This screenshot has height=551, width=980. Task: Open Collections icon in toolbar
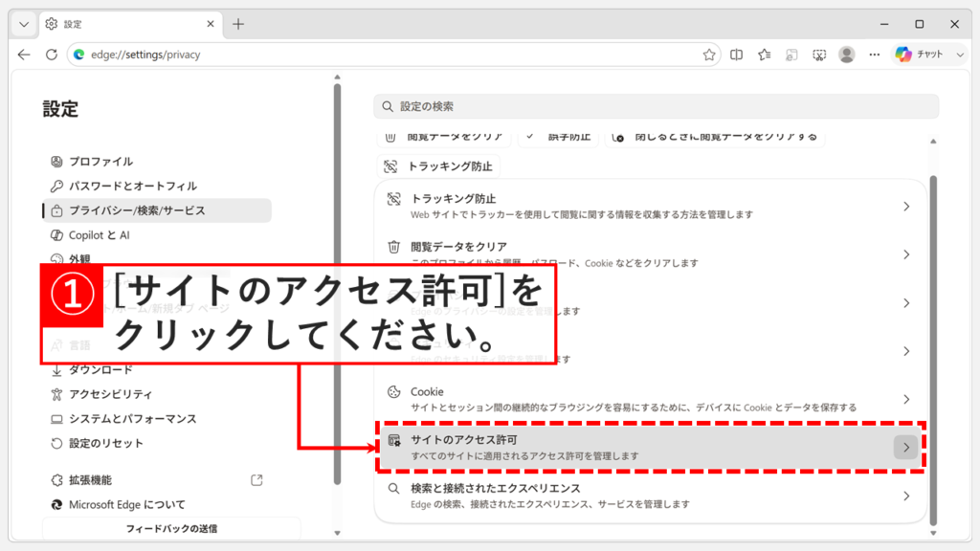click(791, 55)
